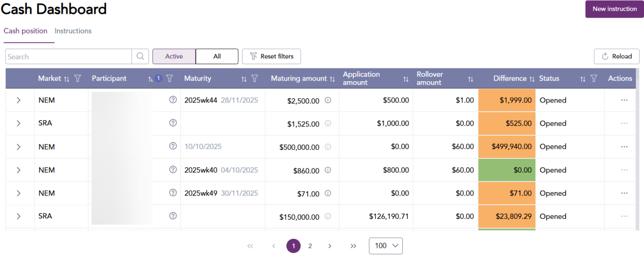
Task: Click the search magnifier icon
Action: [140, 56]
